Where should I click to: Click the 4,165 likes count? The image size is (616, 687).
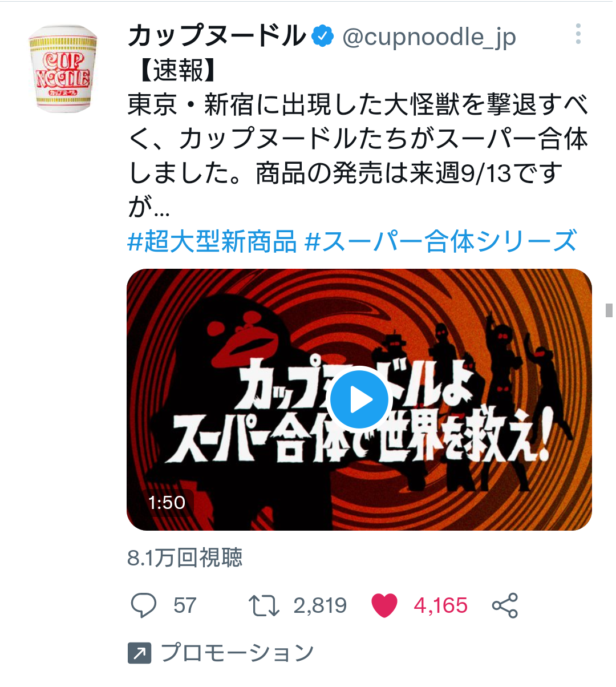coord(441,605)
